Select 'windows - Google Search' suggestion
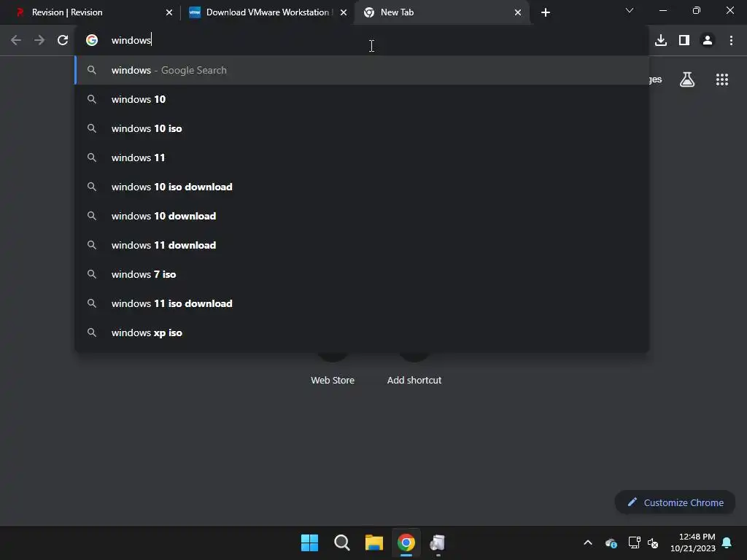 pos(362,70)
